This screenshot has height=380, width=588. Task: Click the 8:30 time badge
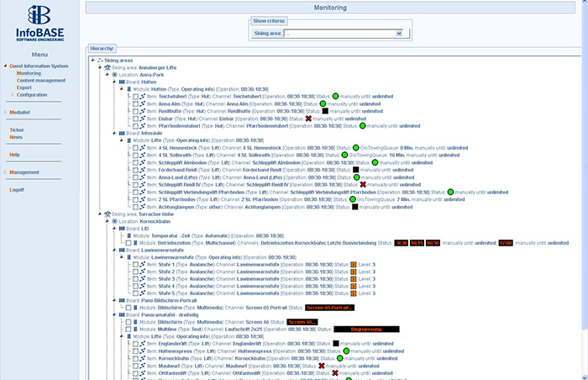click(402, 243)
